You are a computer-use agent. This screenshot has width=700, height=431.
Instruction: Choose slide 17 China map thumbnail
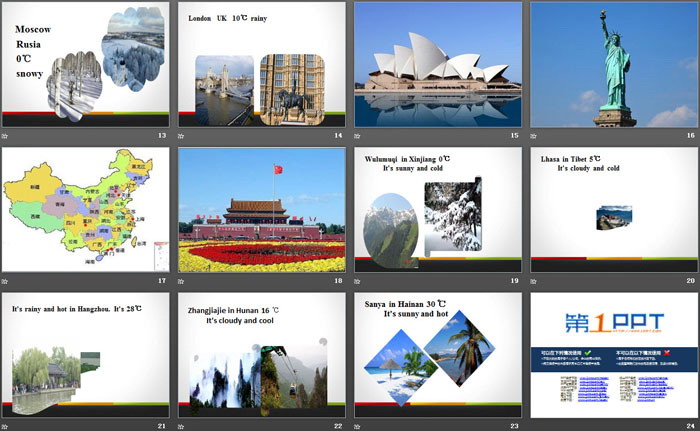tap(86, 210)
